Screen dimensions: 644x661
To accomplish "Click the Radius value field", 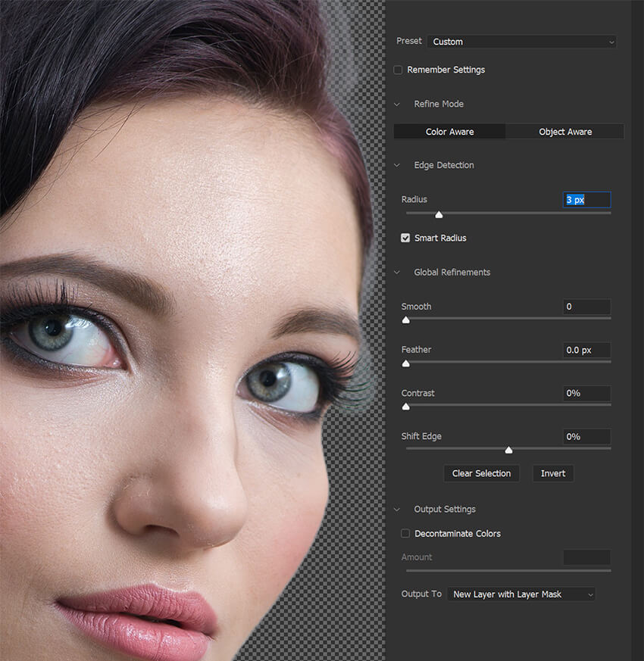I will 587,200.
